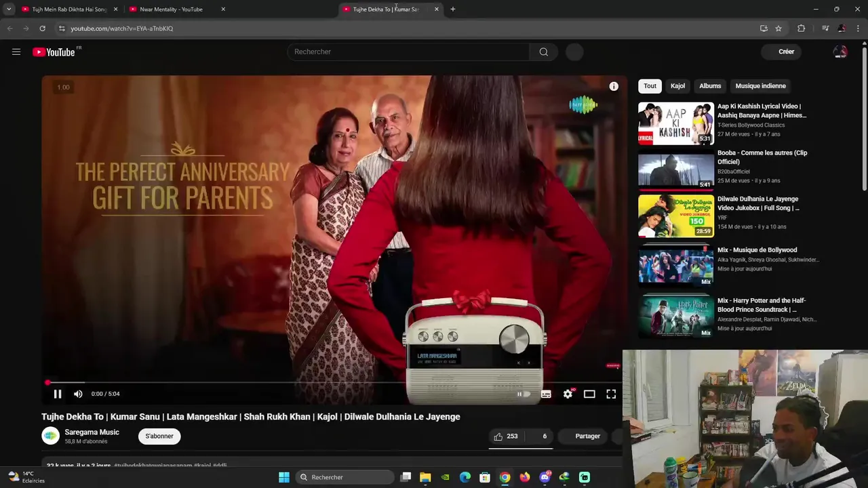Open Windows Start menu
This screenshot has height=488, width=868.
click(284, 477)
